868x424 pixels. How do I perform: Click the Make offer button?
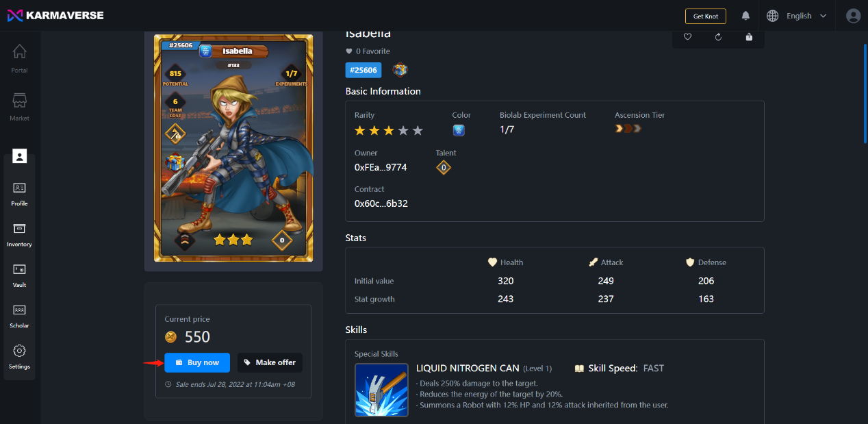pos(270,362)
